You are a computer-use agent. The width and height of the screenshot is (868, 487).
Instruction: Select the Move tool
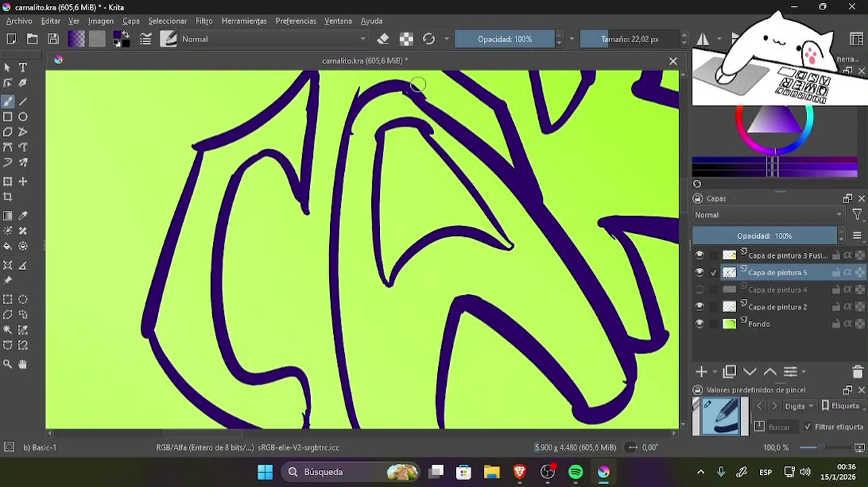click(x=23, y=181)
